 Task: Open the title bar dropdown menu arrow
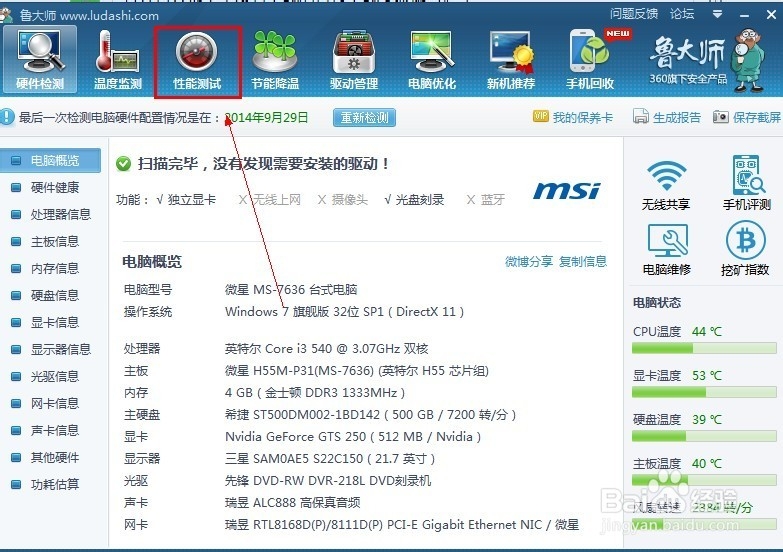[x=718, y=14]
